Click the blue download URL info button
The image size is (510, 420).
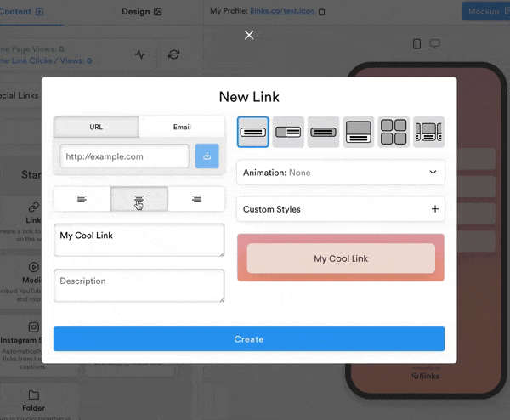[207, 156]
